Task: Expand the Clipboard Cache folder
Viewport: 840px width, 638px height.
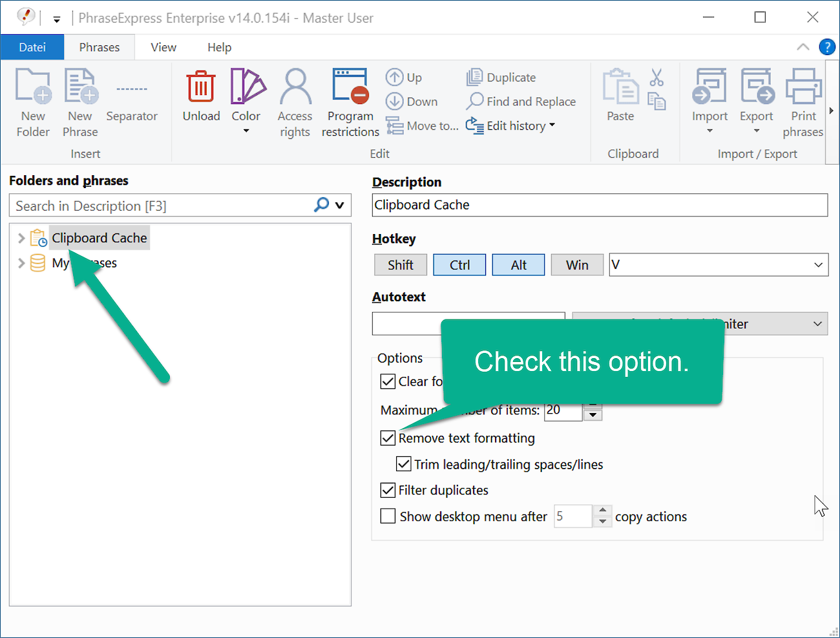Action: 21,239
